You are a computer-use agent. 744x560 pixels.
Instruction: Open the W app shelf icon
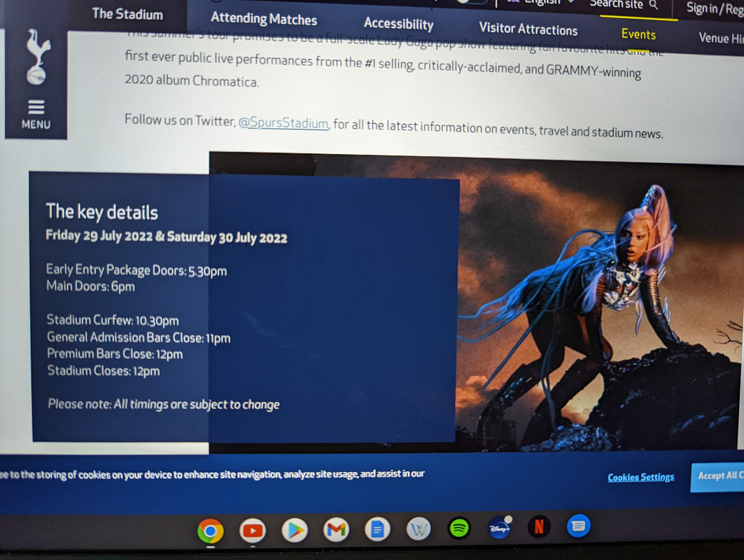click(419, 528)
